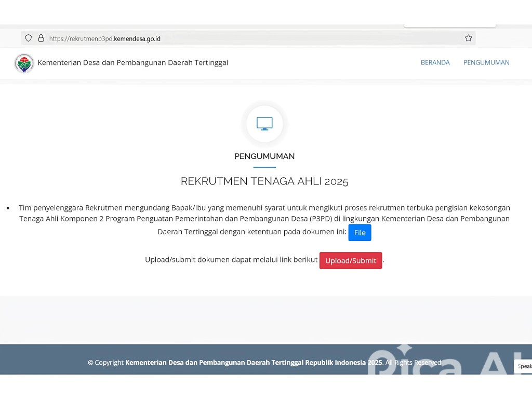
Task: Click the Kementerian Desa logo emblem
Action: coord(24,63)
